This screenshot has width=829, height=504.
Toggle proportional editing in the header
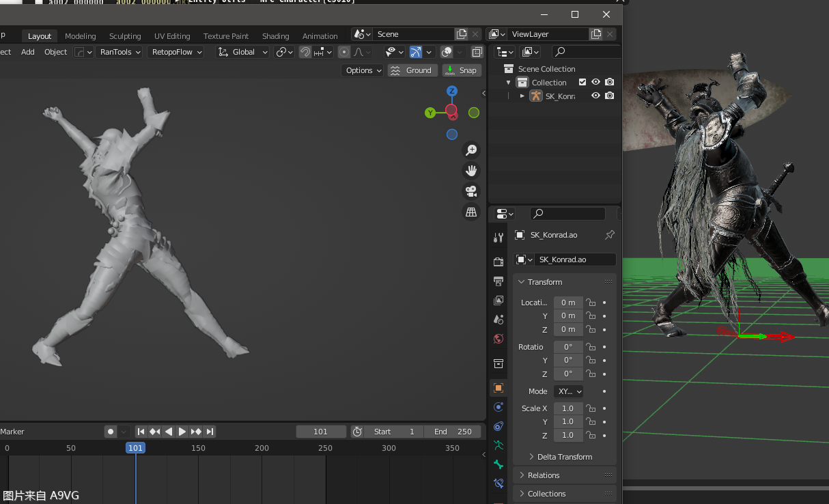[344, 52]
